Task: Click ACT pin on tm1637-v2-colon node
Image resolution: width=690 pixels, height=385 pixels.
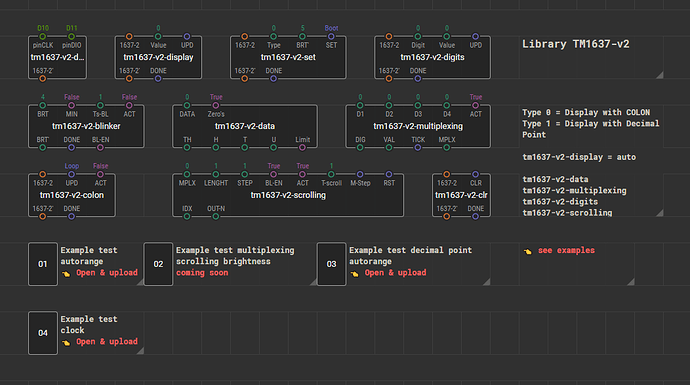Action: (x=100, y=174)
